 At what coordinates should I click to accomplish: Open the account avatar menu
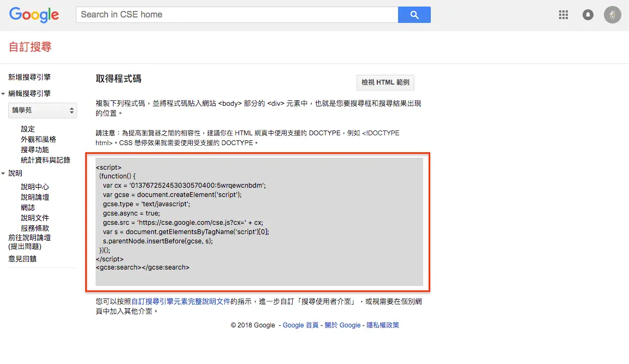click(612, 15)
